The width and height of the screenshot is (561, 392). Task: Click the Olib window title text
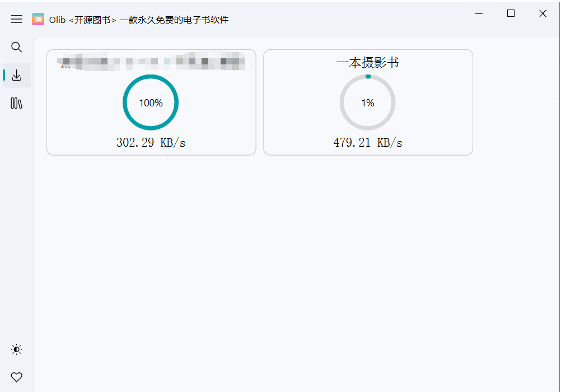[x=139, y=20]
